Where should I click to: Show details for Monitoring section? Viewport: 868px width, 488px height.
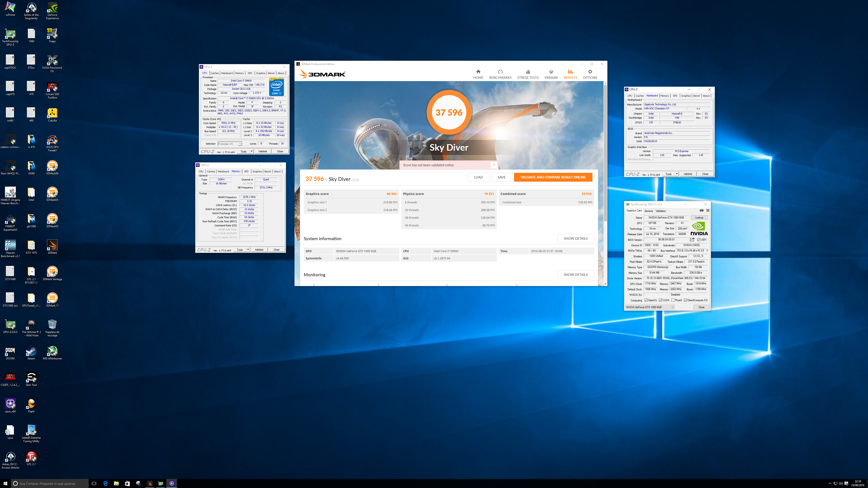tap(576, 274)
